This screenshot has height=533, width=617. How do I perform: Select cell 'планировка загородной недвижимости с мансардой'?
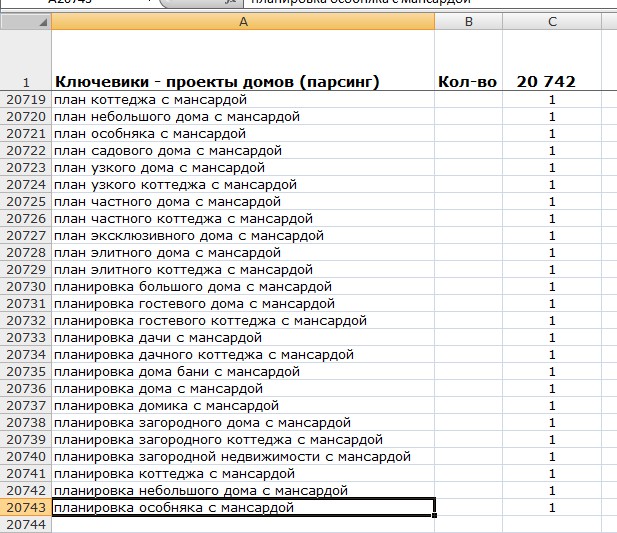[243, 456]
